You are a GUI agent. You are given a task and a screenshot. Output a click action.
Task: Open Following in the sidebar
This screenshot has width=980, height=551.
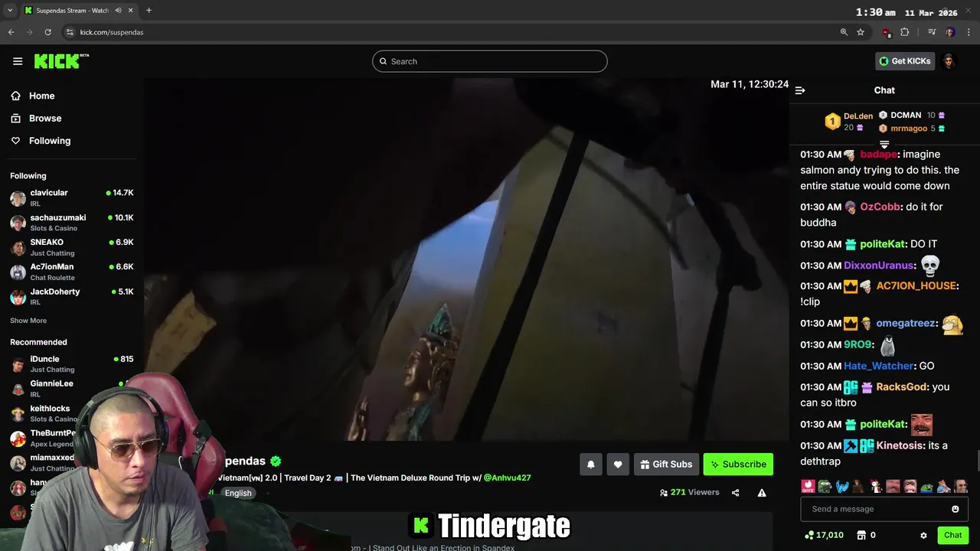49,141
